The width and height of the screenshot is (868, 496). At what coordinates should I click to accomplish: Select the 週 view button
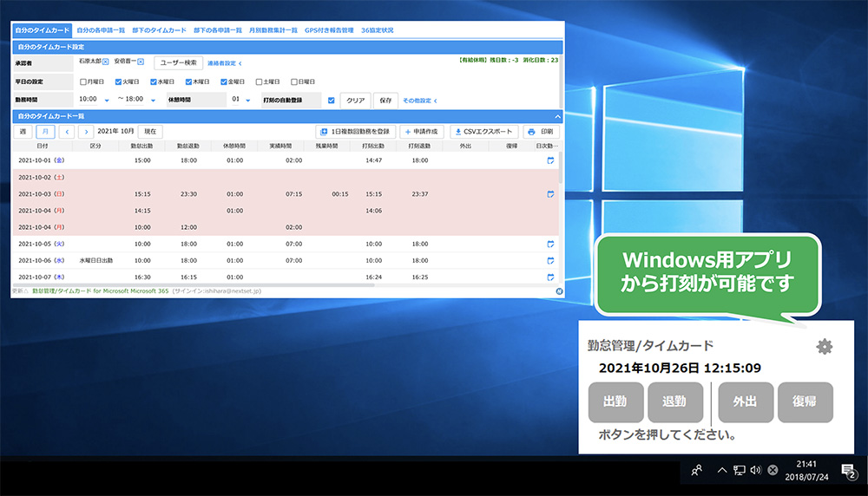23,132
